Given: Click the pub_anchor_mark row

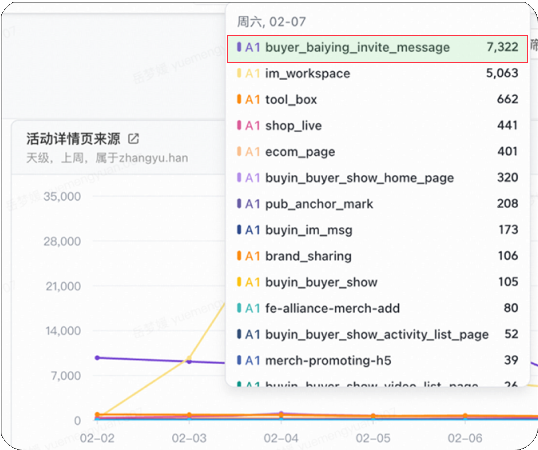Looking at the screenshot, I should (377, 204).
